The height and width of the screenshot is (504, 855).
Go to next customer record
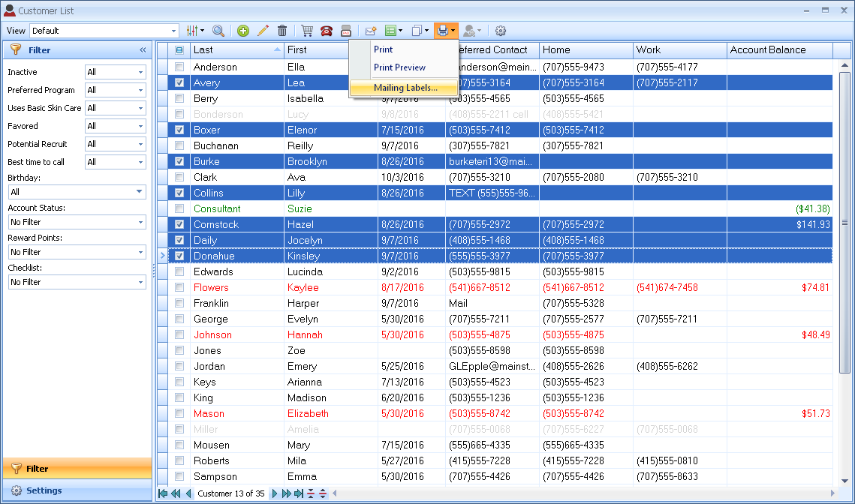(x=274, y=493)
